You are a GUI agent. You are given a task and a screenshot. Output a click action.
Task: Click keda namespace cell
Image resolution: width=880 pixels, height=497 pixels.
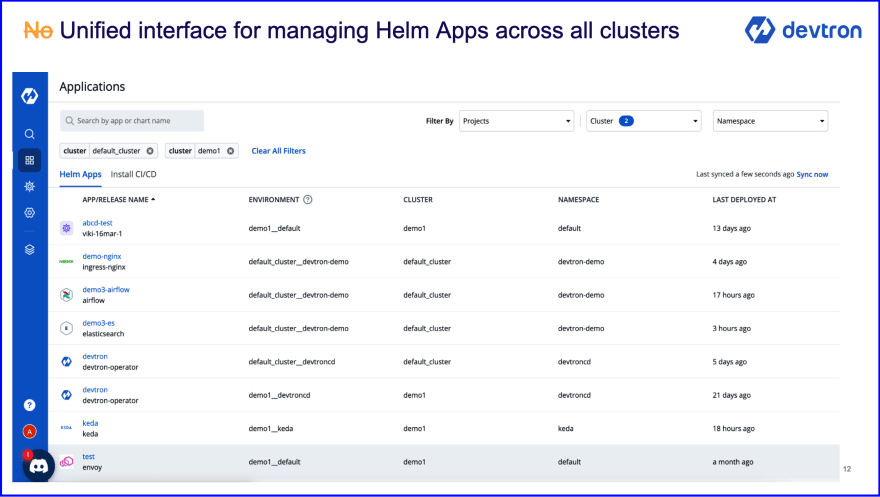click(x=566, y=429)
